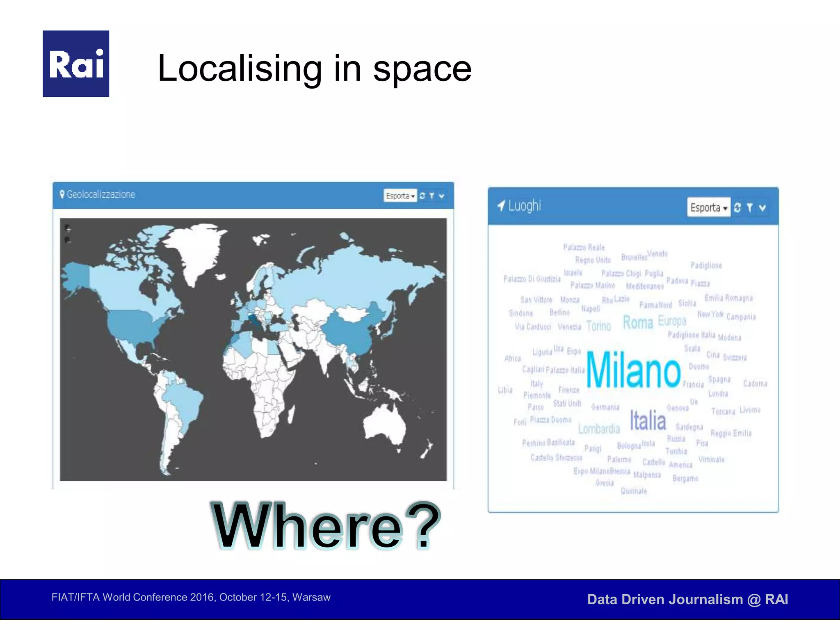Screen dimensions: 840x630
Task: Click 'Europa' in the word cloud
Action: 672,320
